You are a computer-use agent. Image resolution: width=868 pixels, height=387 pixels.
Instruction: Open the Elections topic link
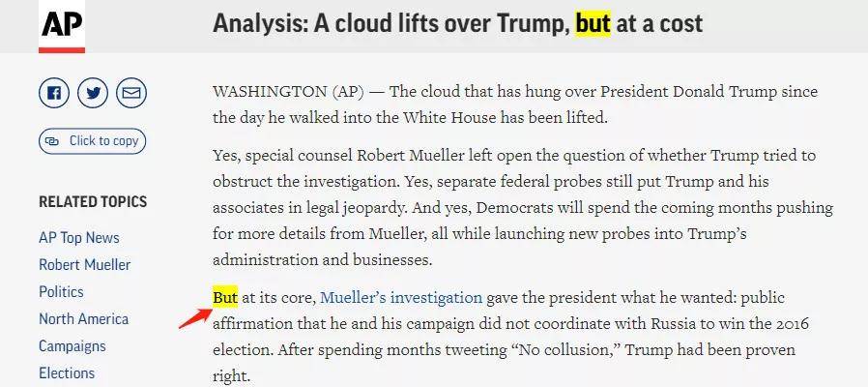67,372
